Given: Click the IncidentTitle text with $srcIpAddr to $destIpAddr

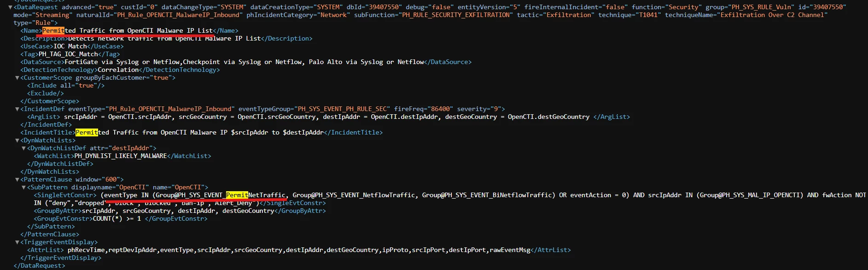Looking at the screenshot, I should coord(200,133).
